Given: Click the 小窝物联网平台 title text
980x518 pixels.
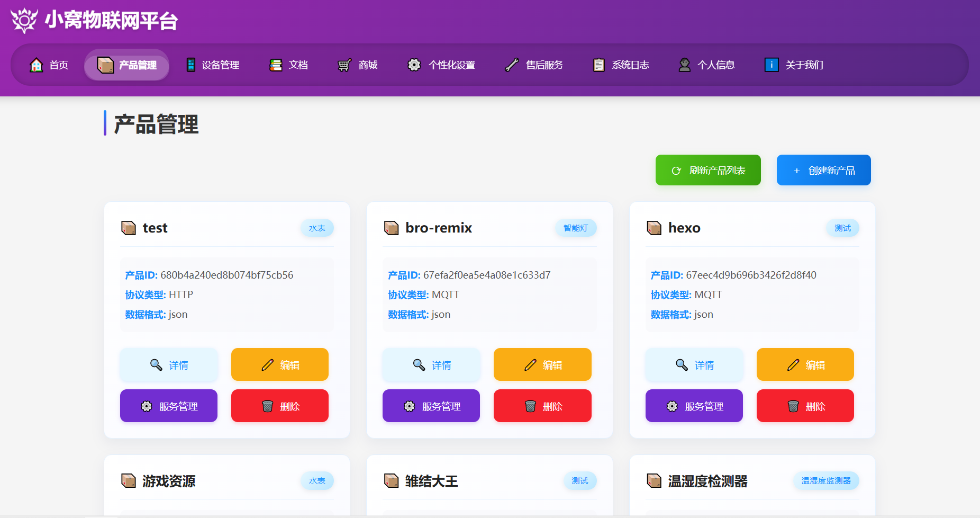Looking at the screenshot, I should tap(111, 21).
